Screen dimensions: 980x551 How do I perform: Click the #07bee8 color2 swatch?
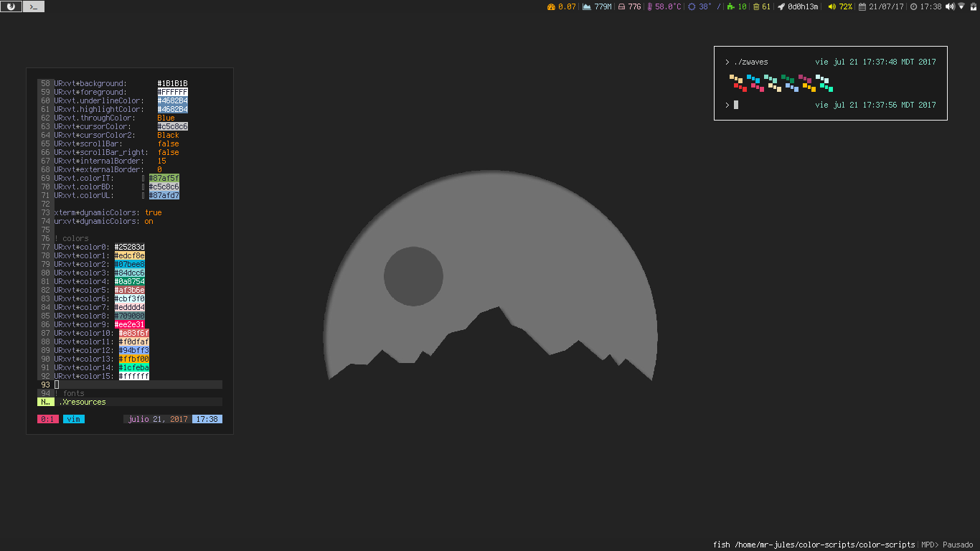(x=130, y=265)
